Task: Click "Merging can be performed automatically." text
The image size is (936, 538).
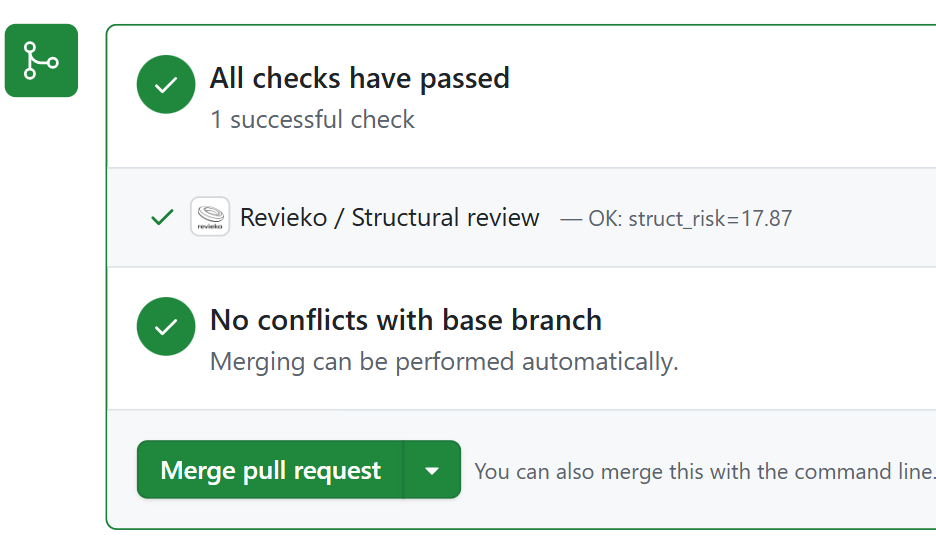Action: [x=444, y=361]
